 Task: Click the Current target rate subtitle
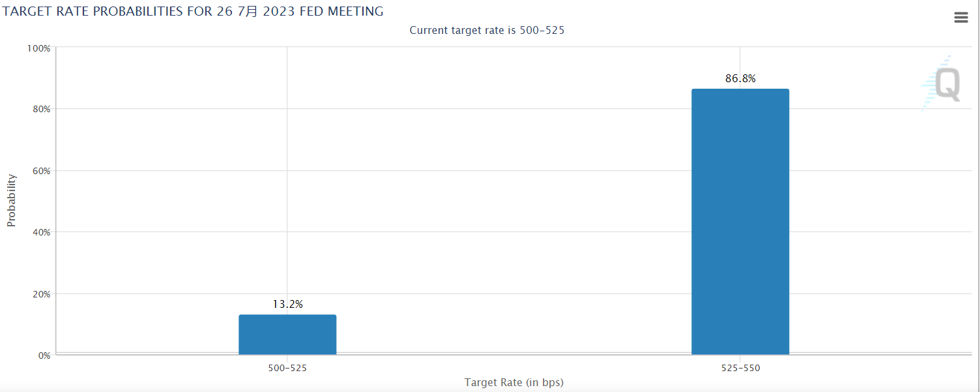point(486,30)
